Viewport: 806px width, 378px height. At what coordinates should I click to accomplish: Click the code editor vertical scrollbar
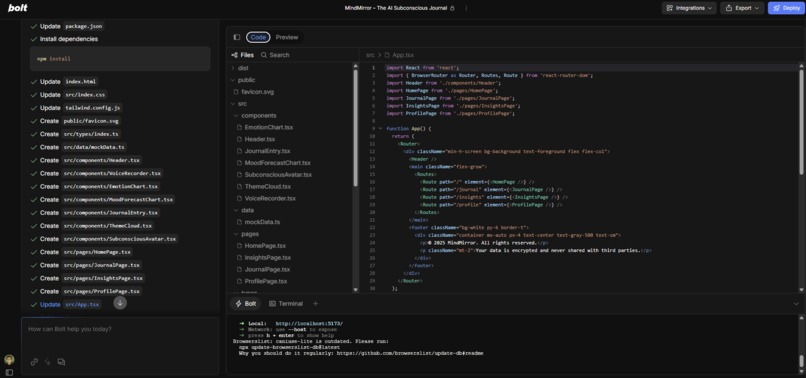[801, 122]
